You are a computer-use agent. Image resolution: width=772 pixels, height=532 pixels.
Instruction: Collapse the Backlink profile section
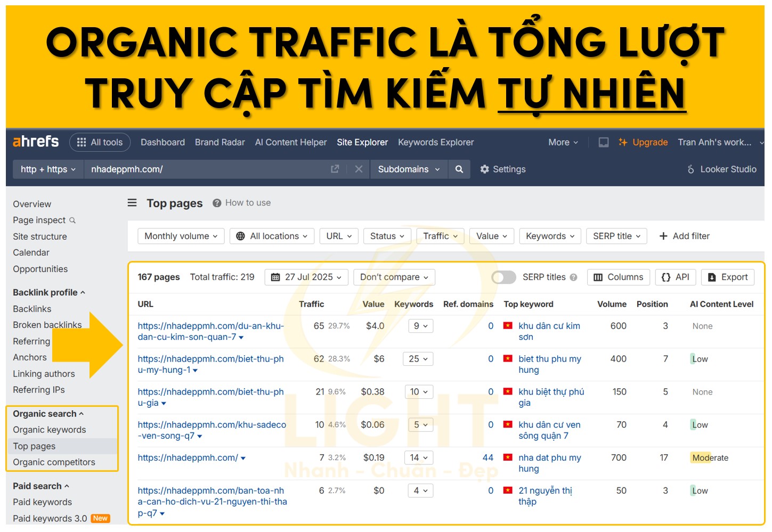click(x=49, y=292)
